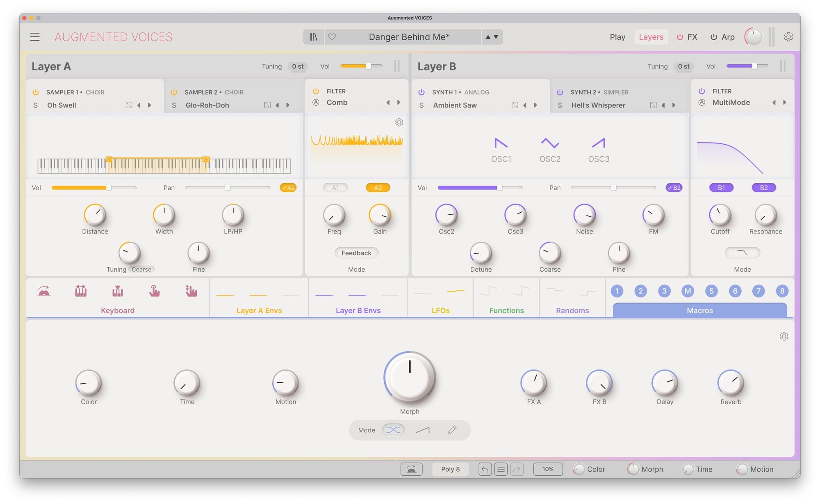Toggle Synth 1 power button
The height and width of the screenshot is (504, 820).
point(421,92)
